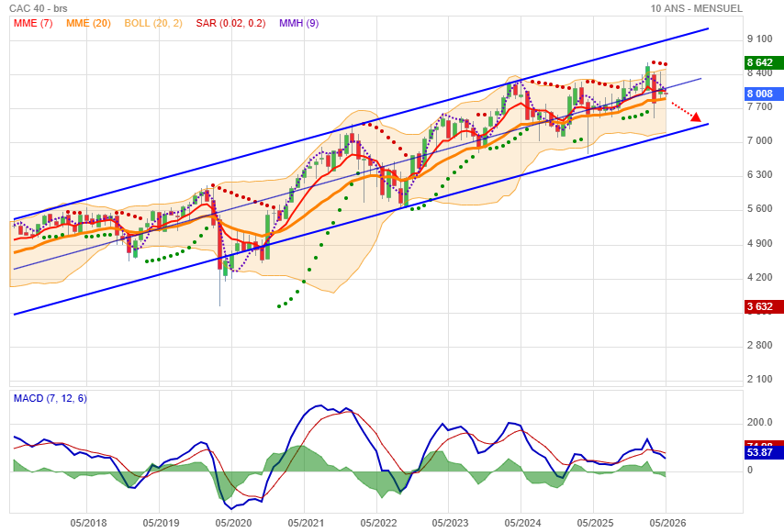Click the 05/2021 date label
Screen dimensions: 784x532
pyautogui.click(x=306, y=523)
